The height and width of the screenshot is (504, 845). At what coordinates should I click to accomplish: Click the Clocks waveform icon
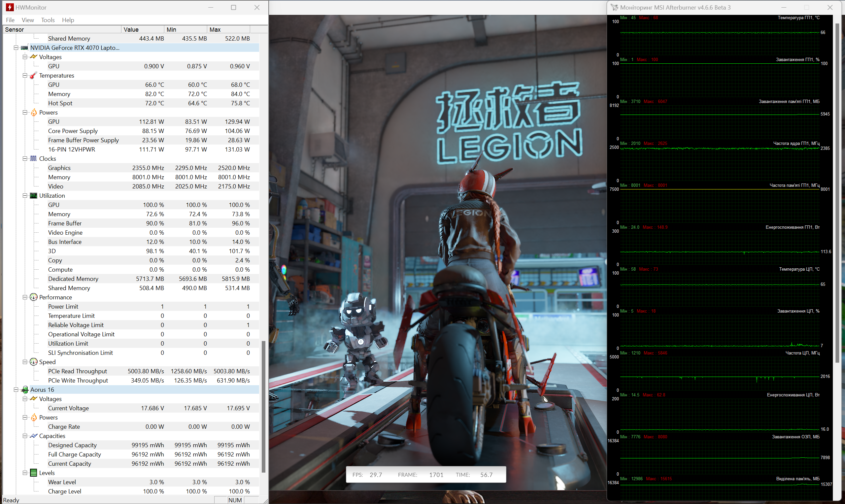[33, 159]
